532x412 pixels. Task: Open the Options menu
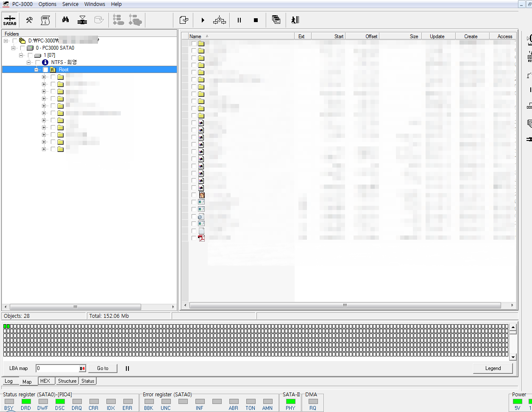click(47, 4)
